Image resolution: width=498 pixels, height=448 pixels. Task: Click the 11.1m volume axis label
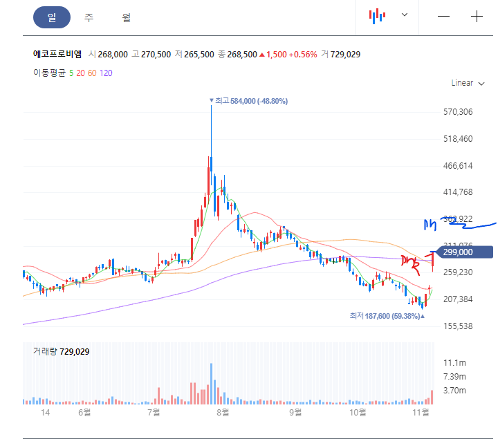pyautogui.click(x=454, y=362)
